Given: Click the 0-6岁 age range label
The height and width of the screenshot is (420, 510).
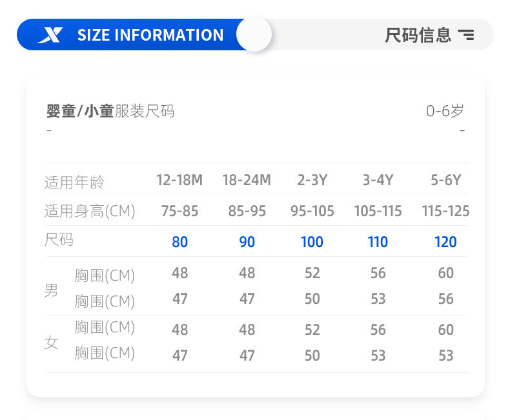Looking at the screenshot, I should [445, 111].
